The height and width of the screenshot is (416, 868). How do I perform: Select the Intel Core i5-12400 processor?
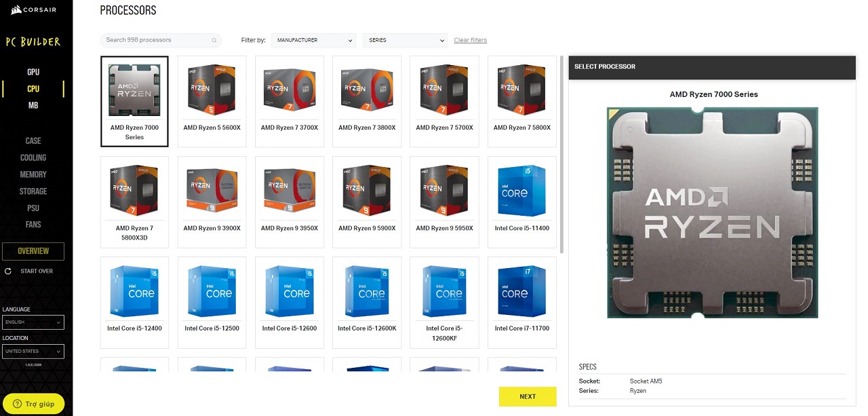134,302
